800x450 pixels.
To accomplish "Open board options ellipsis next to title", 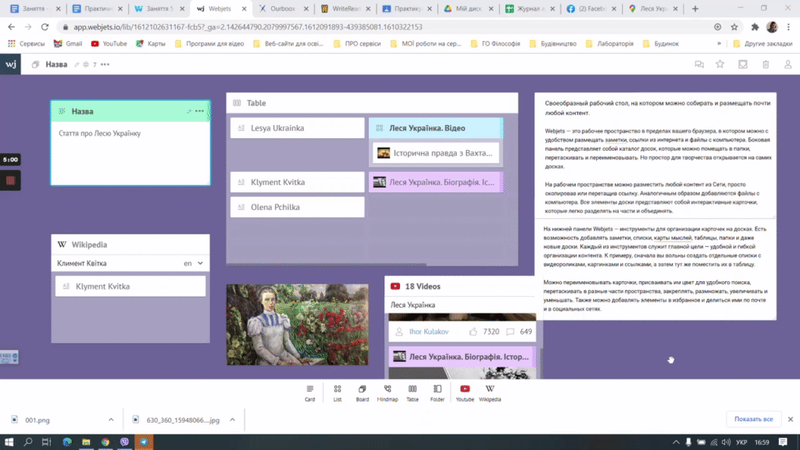I will [x=105, y=64].
